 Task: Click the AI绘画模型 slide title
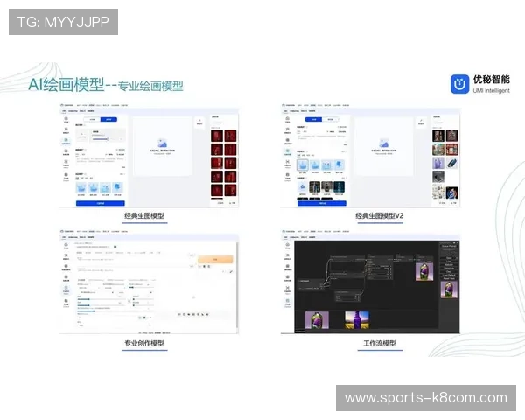[66, 84]
